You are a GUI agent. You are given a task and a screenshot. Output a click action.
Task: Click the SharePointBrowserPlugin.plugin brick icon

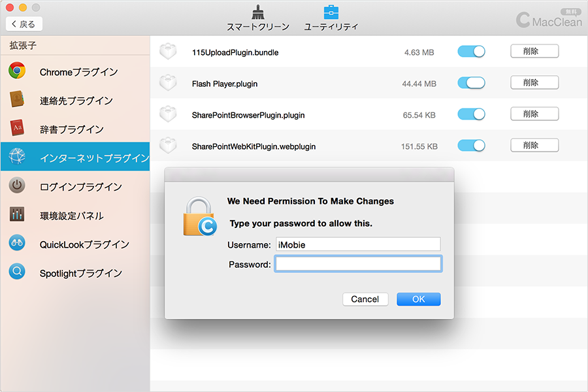click(x=168, y=114)
